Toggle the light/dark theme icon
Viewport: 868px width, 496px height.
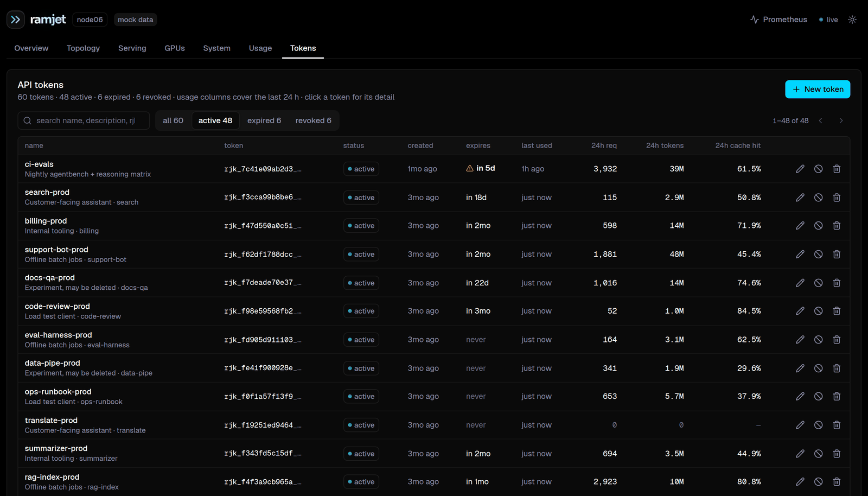point(852,20)
